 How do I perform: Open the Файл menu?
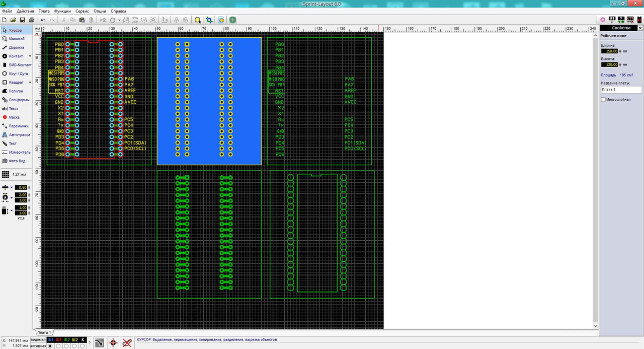click(x=7, y=11)
